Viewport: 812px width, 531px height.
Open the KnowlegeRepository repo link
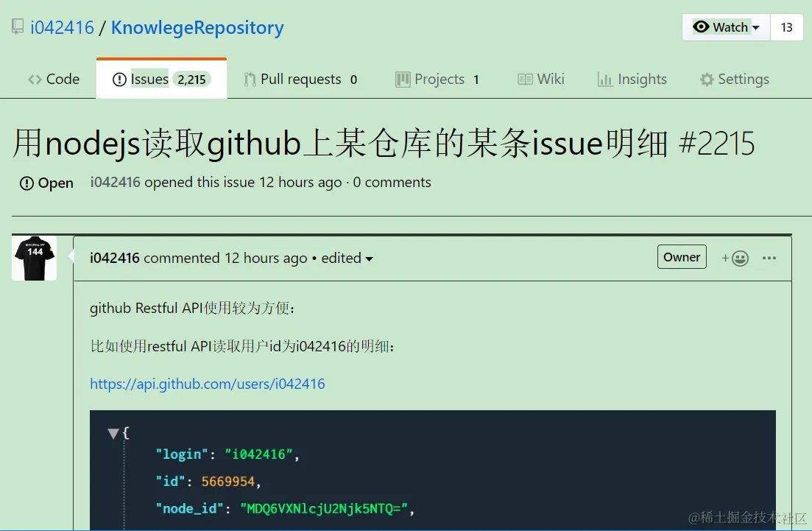197,27
